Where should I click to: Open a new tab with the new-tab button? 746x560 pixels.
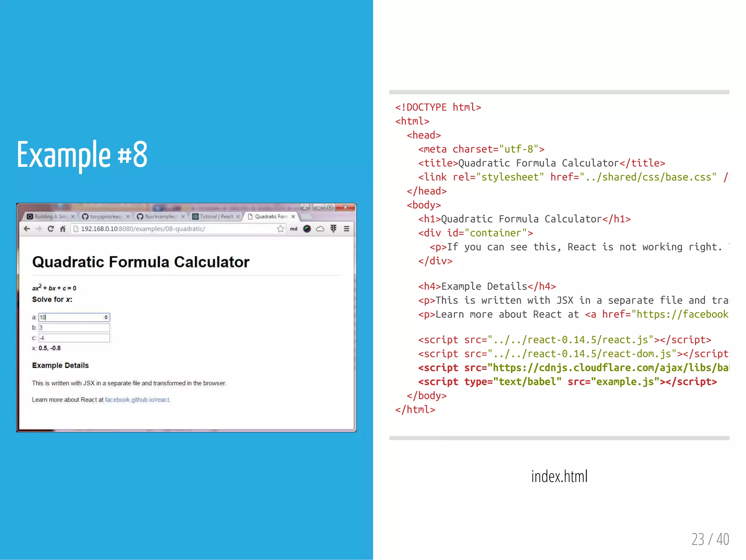306,217
